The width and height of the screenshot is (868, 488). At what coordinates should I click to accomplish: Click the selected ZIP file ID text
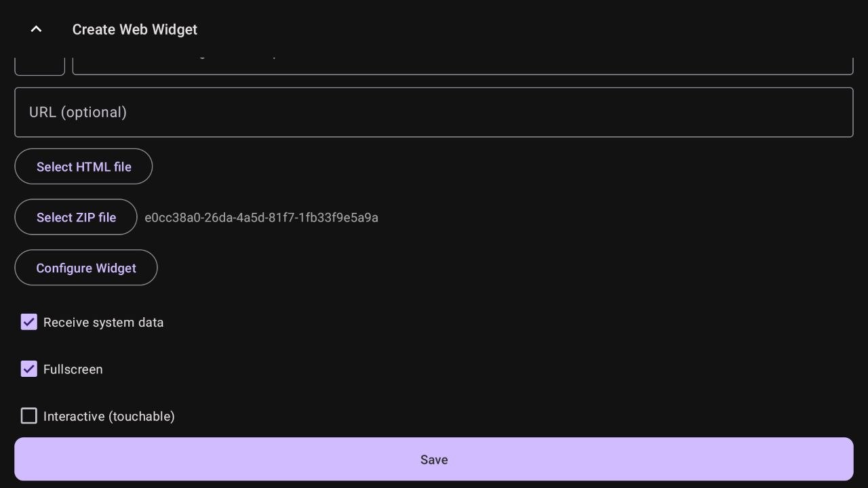261,218
